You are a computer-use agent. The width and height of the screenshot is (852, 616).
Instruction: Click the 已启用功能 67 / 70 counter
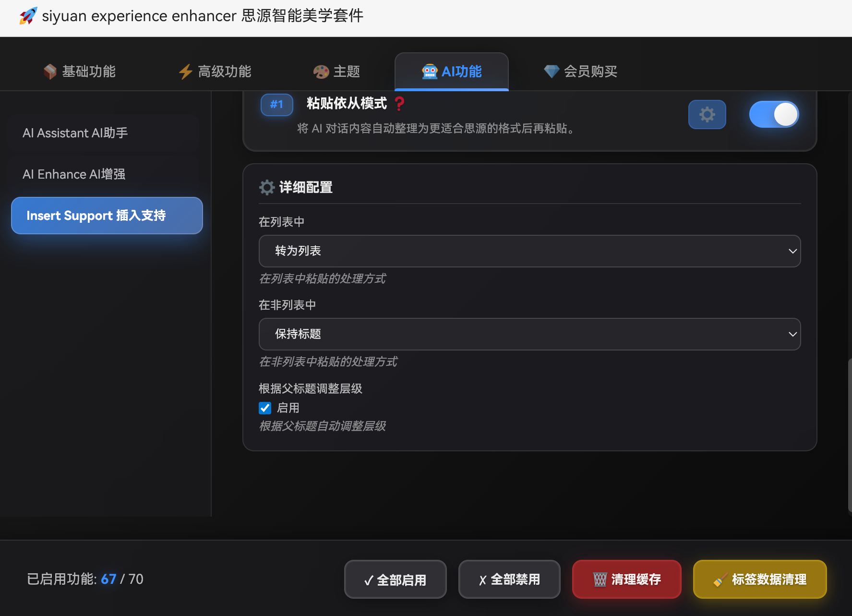pos(85,579)
